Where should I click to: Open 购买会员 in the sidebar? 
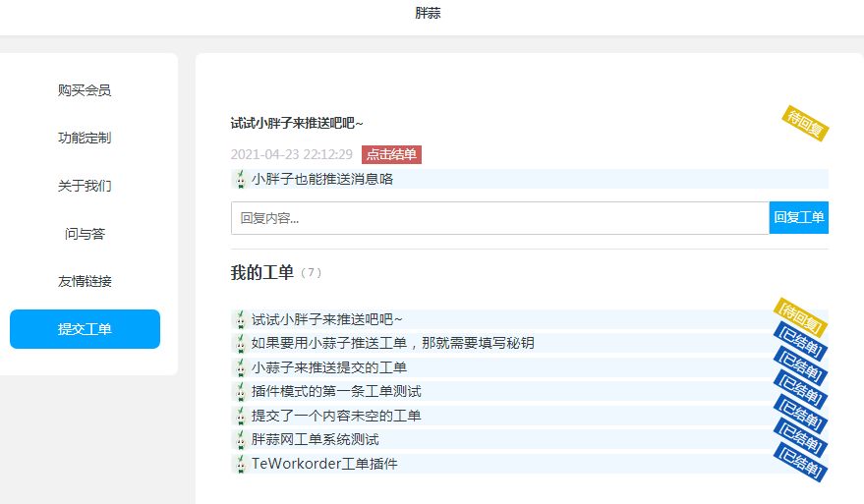coord(85,90)
